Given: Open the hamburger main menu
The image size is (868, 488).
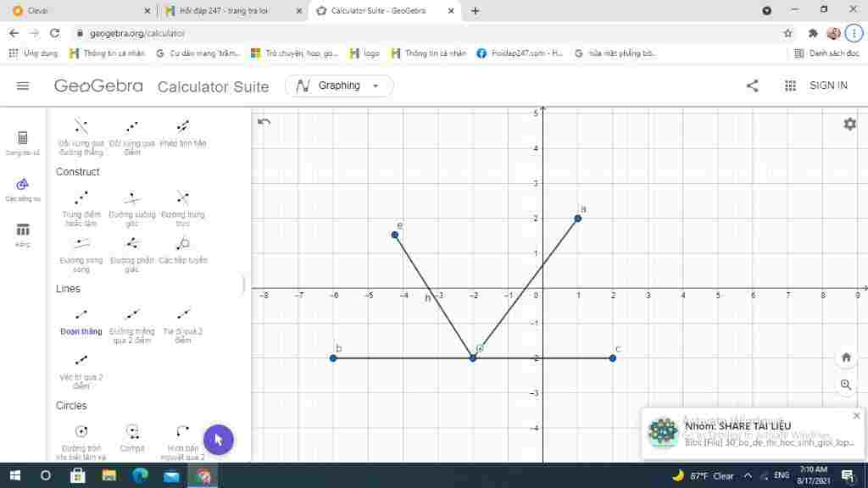Looking at the screenshot, I should coord(23,86).
